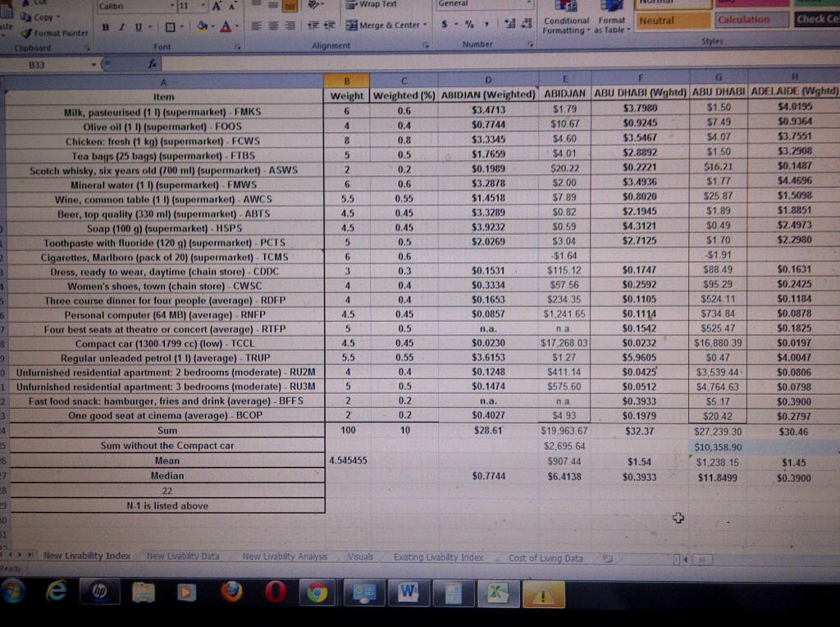Open the borders dropdown arrow
840x627 pixels.
point(182,27)
